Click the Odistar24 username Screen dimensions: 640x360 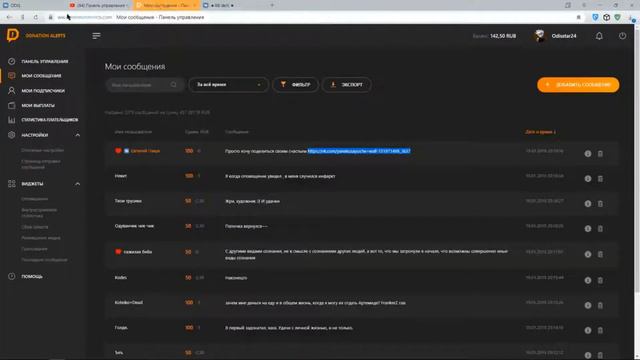[x=564, y=36]
